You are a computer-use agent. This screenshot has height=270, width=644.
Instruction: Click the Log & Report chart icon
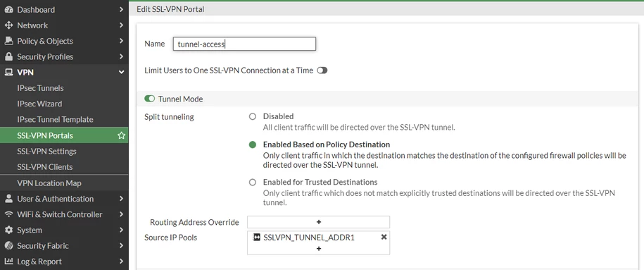click(8, 262)
